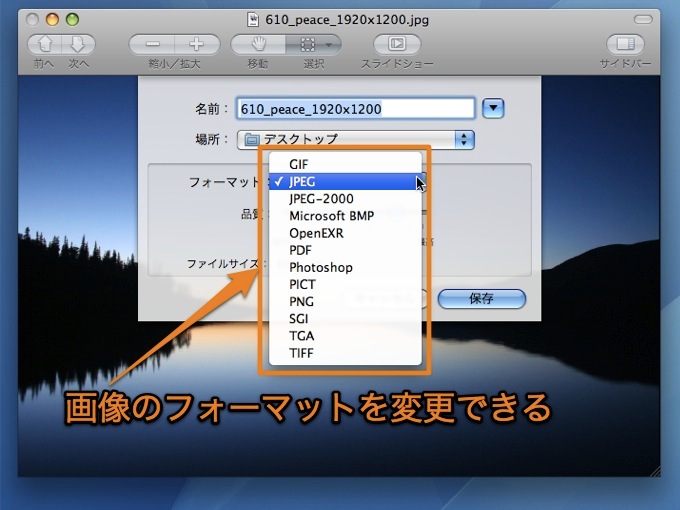This screenshot has height=510, width=680.
Task: Choose PNG format
Action: pos(345,301)
